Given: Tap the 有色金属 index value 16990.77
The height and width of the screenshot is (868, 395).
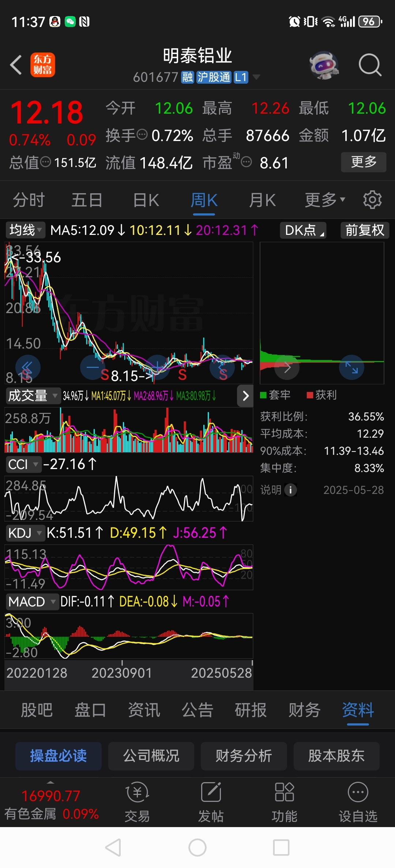Looking at the screenshot, I should (51, 796).
